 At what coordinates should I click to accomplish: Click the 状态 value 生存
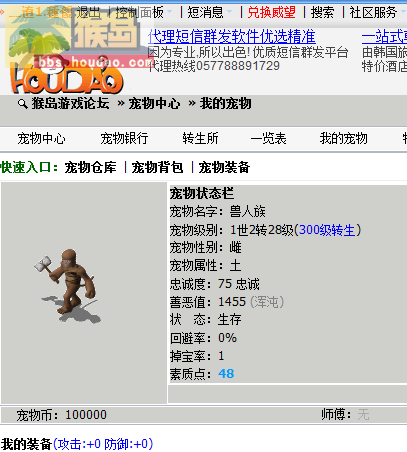[x=229, y=320]
